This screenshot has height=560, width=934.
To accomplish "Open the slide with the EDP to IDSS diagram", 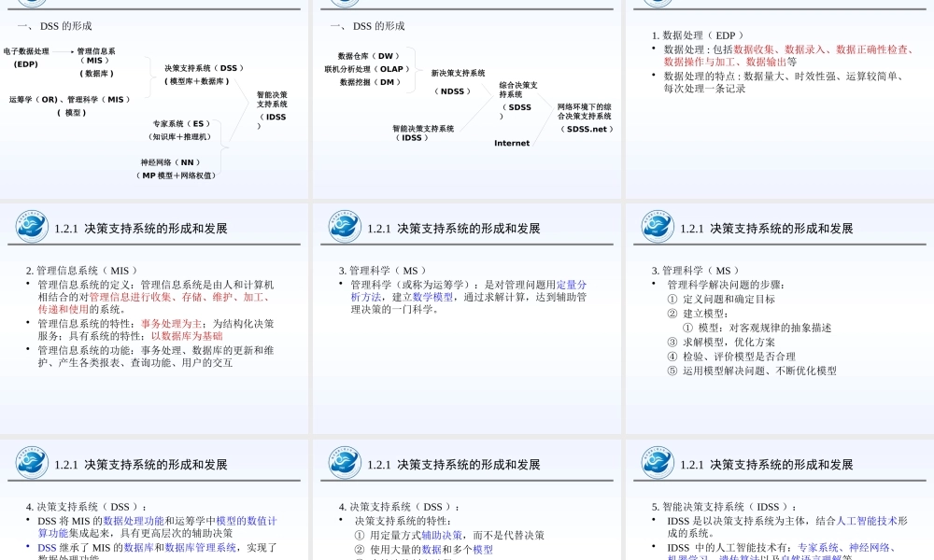I will (154, 99).
